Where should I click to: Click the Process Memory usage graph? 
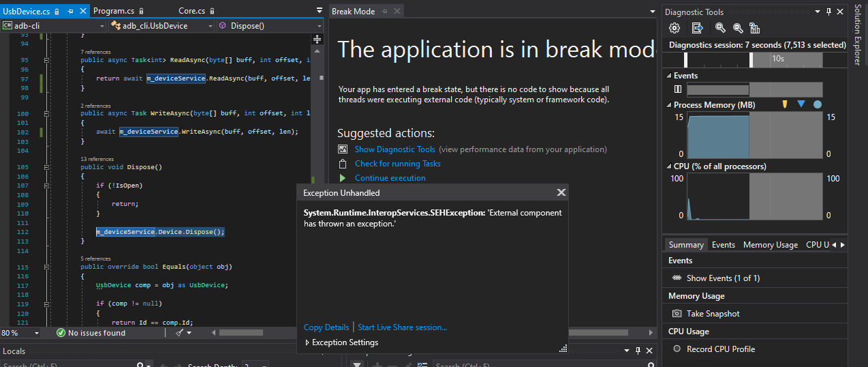click(754, 135)
